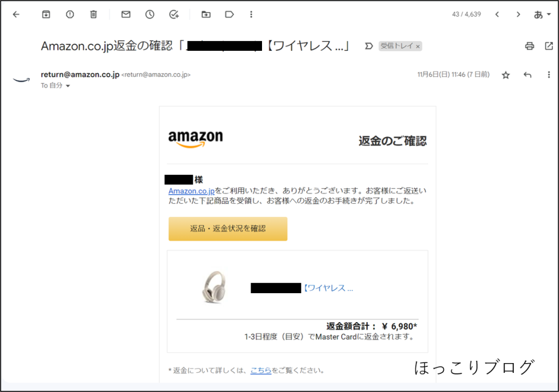
Task: Expand recipient details next to To 自分
Action: [68, 86]
